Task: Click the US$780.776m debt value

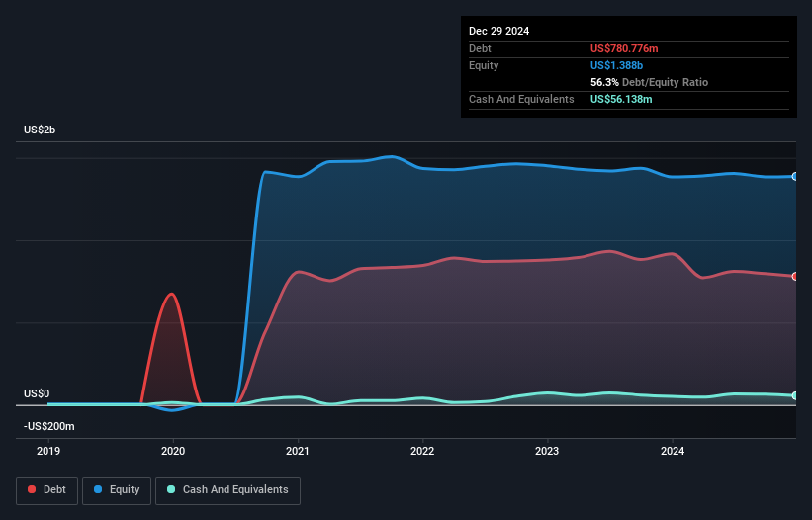Action: coord(624,48)
